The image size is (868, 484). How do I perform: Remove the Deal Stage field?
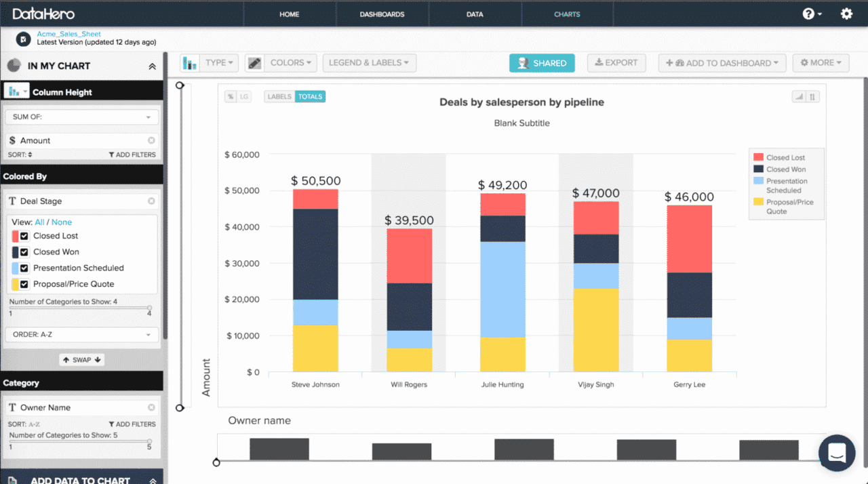pos(151,201)
